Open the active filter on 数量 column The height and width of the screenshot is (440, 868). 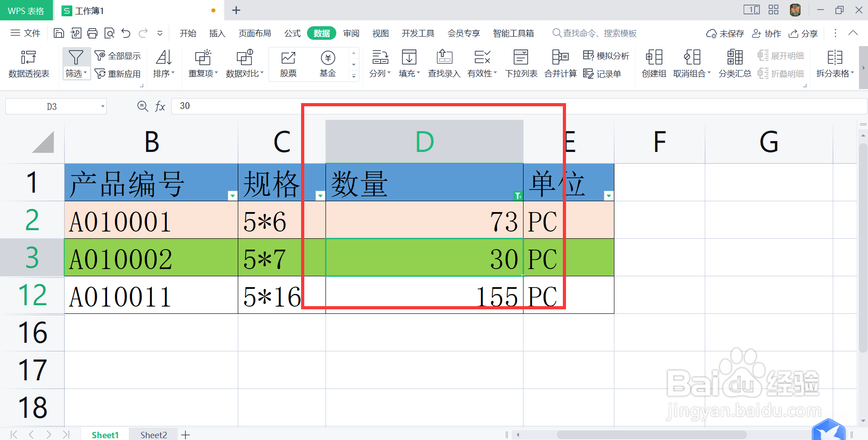pos(517,195)
